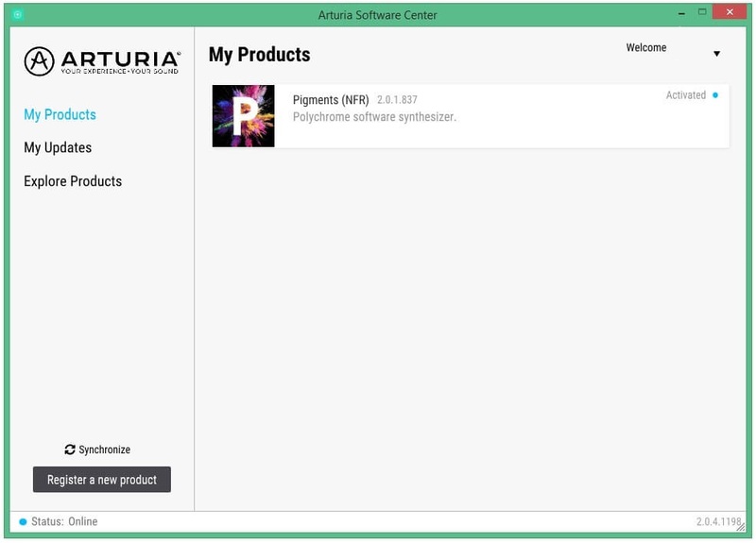Click the Status: Online text

pos(64,521)
